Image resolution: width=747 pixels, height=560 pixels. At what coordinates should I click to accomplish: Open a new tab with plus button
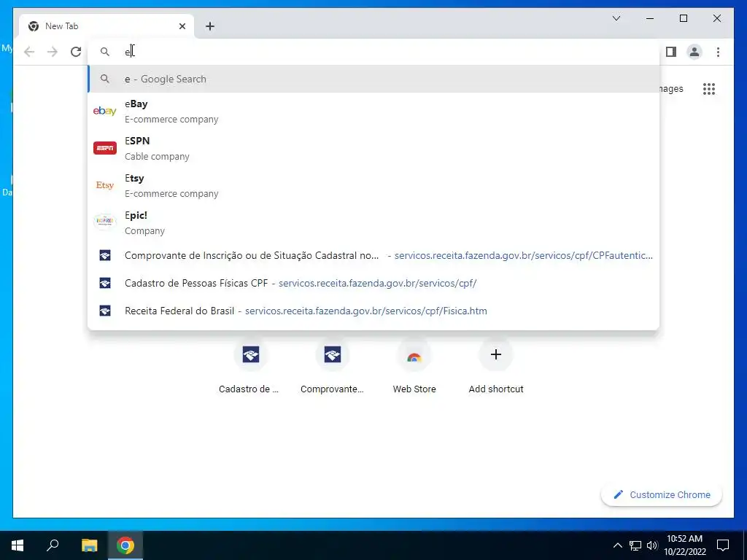210,26
